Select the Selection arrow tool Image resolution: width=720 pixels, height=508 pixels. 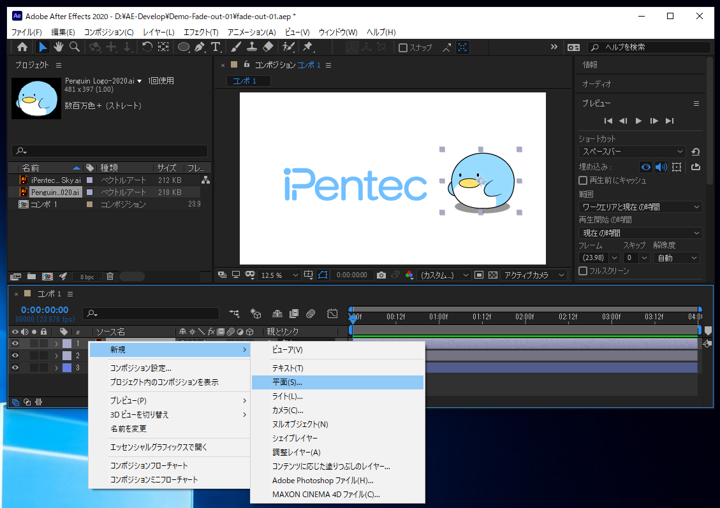coord(42,47)
